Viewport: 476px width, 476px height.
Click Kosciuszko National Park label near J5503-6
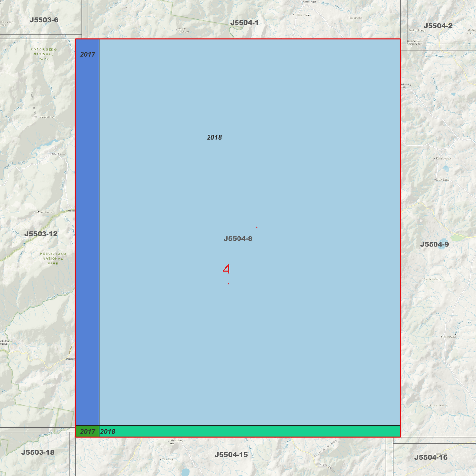[43, 54]
